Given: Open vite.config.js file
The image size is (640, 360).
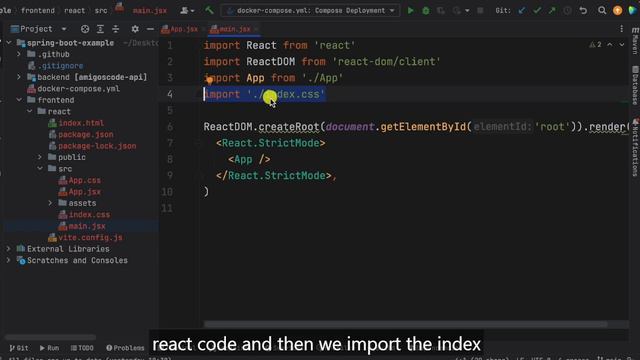Looking at the screenshot, I should 90,237.
